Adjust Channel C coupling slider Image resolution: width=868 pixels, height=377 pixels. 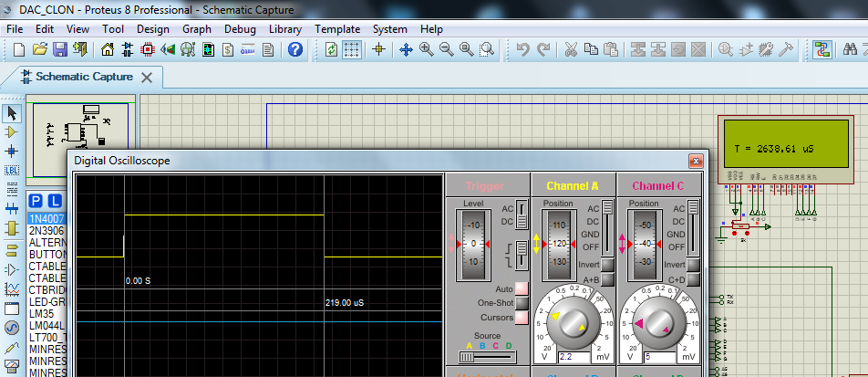click(x=693, y=227)
